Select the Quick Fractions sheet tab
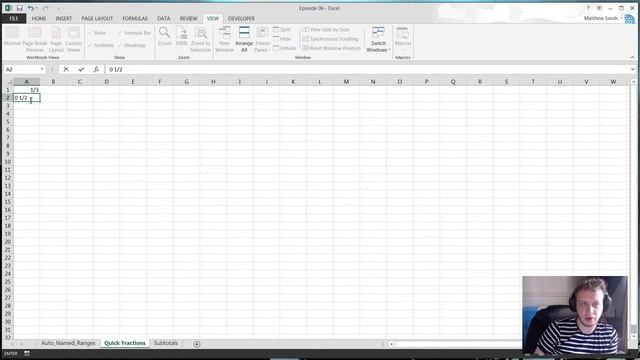Image resolution: width=640 pixels, height=360 pixels. pos(124,343)
